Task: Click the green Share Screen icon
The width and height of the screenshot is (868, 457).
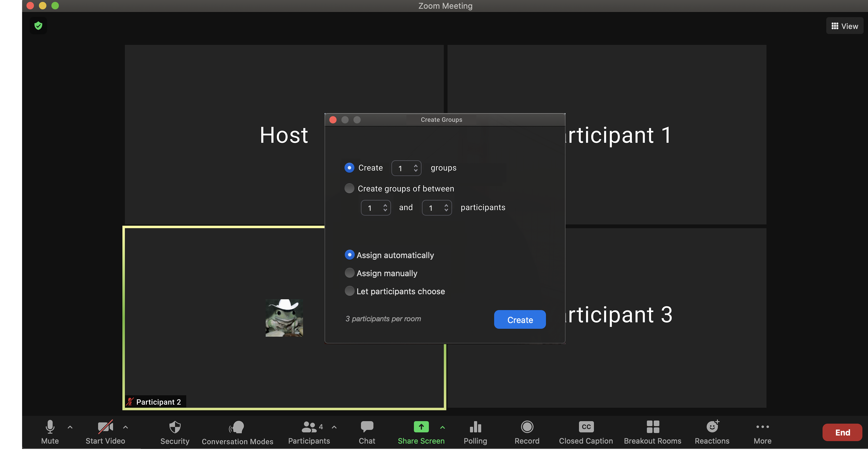Action: 421,427
